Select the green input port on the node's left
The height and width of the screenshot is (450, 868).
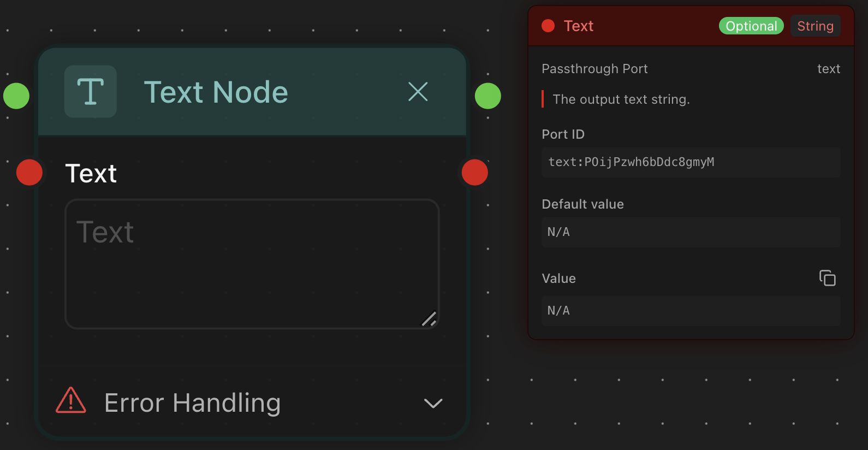16,96
